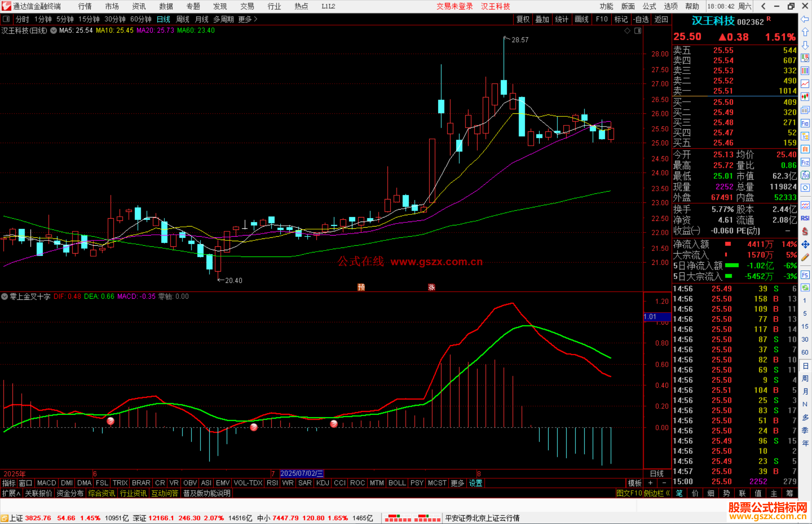Toggle the chart side panel icon near diamond
Screen dimensions: 812x524
click(x=638, y=31)
